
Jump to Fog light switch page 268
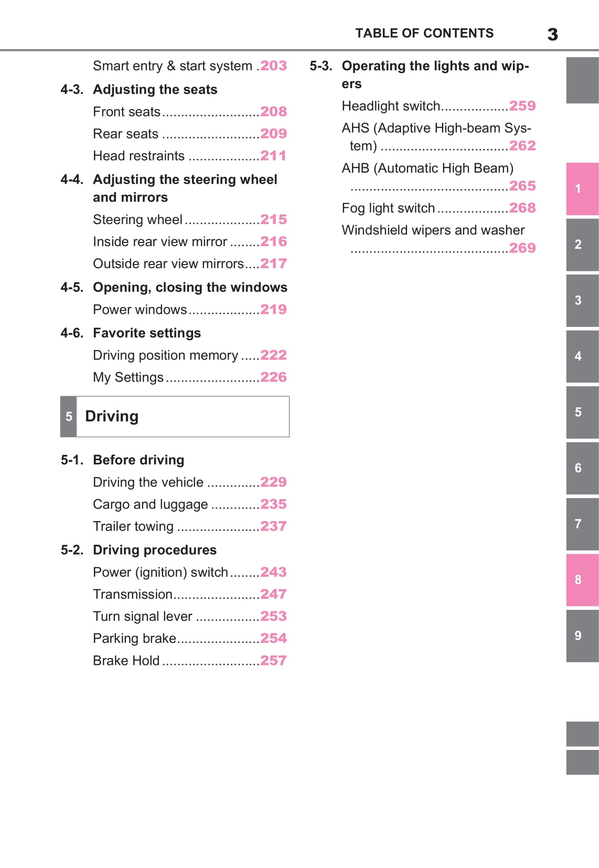click(522, 208)
